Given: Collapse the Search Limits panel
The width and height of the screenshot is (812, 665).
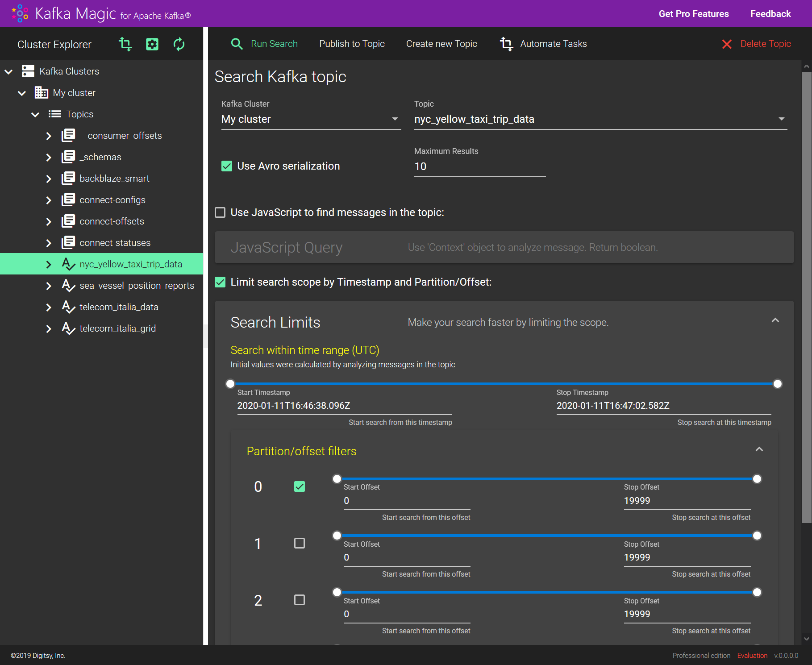Looking at the screenshot, I should pyautogui.click(x=775, y=320).
